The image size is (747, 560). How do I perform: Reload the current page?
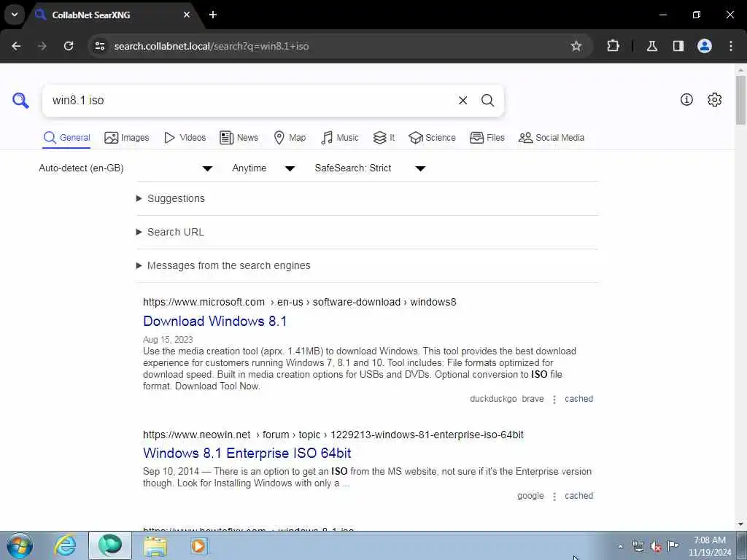click(69, 46)
